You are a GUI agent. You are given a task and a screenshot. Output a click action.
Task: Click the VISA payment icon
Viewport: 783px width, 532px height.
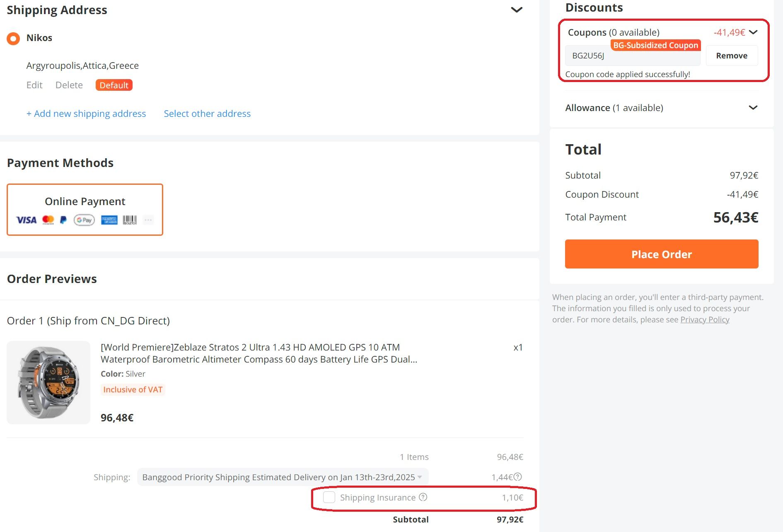[27, 220]
